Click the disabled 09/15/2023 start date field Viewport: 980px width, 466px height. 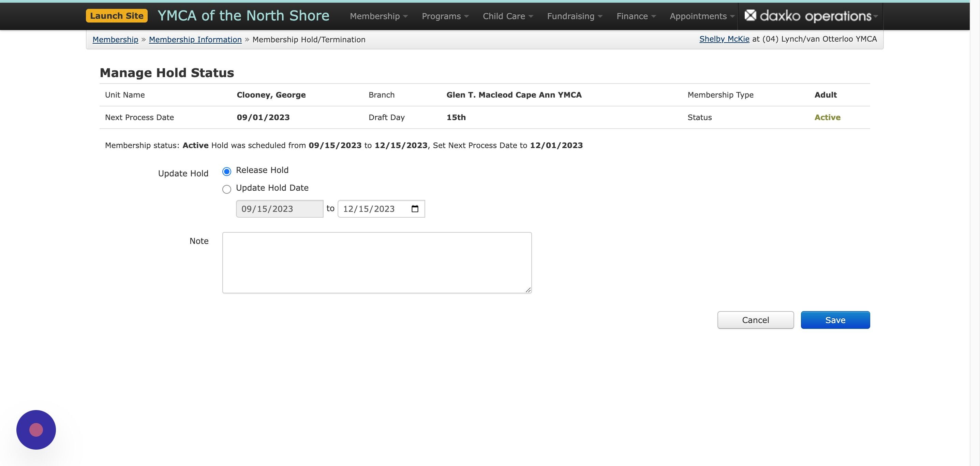tap(280, 209)
